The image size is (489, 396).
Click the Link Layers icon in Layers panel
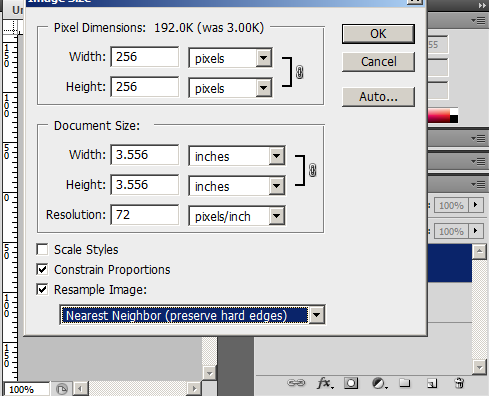296,383
